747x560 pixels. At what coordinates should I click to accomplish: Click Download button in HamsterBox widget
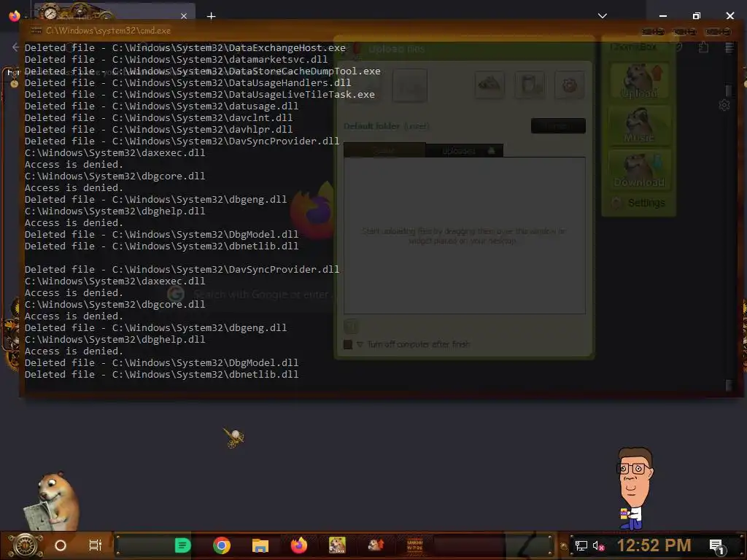[x=639, y=169]
